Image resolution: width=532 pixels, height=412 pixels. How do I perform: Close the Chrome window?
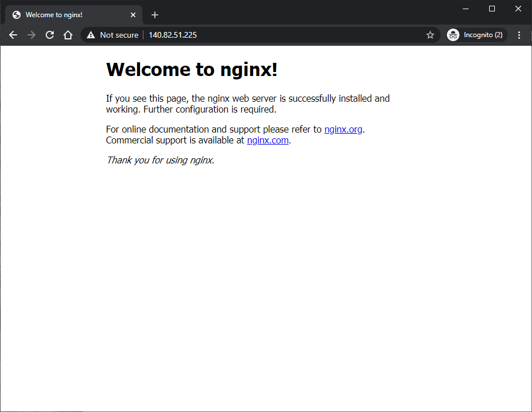click(518, 9)
